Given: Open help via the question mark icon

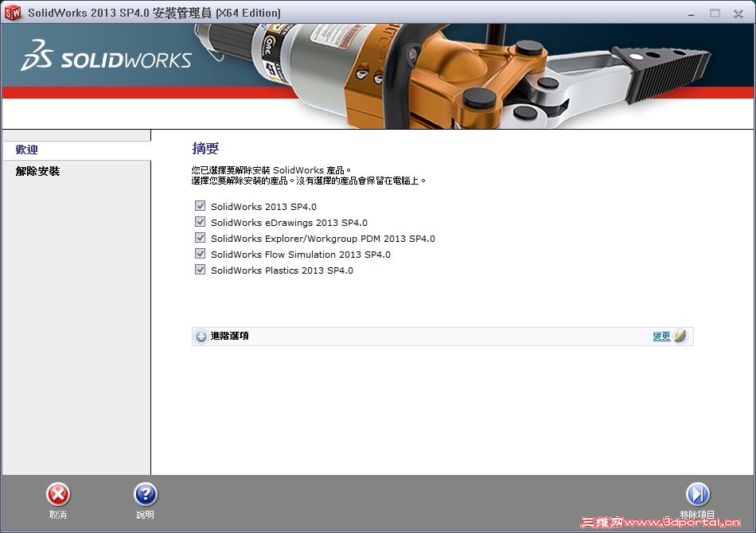Looking at the screenshot, I should [x=146, y=495].
